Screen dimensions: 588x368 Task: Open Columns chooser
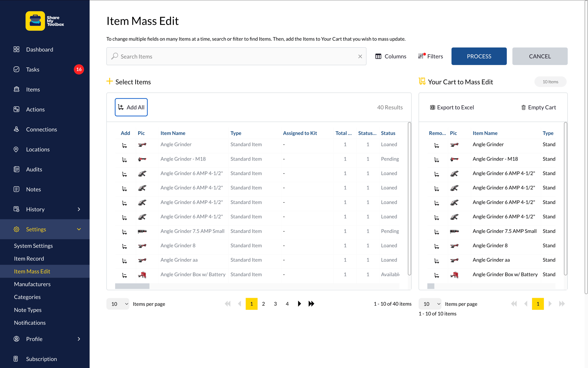tap(391, 56)
